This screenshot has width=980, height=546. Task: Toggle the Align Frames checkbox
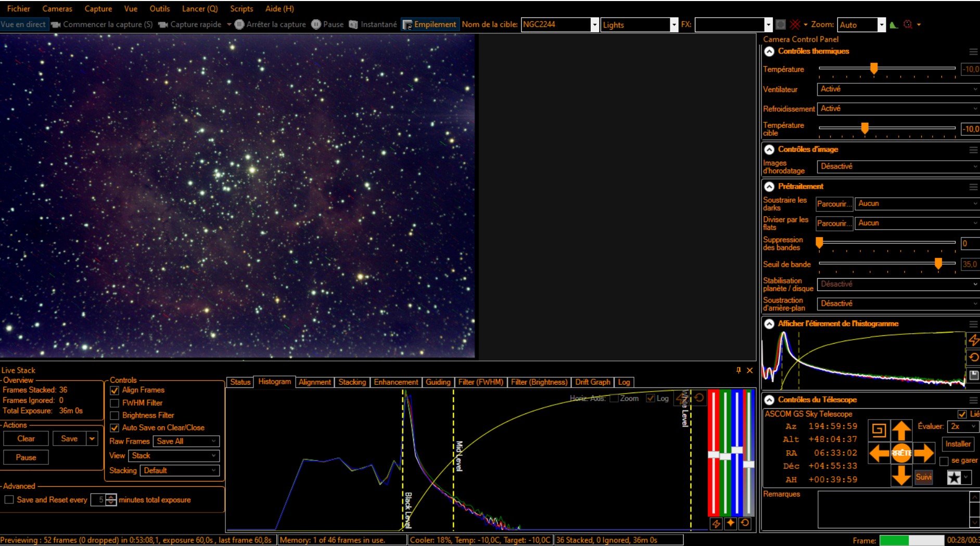[114, 390]
